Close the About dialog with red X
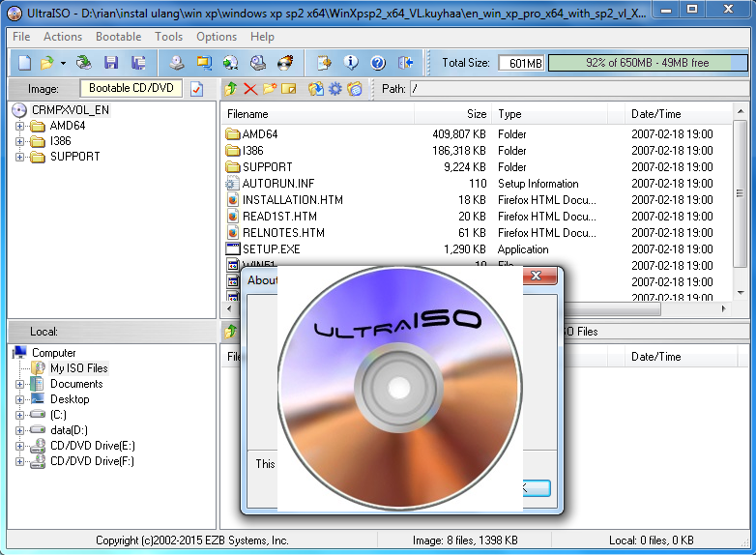This screenshot has width=756, height=555. pyautogui.click(x=540, y=276)
